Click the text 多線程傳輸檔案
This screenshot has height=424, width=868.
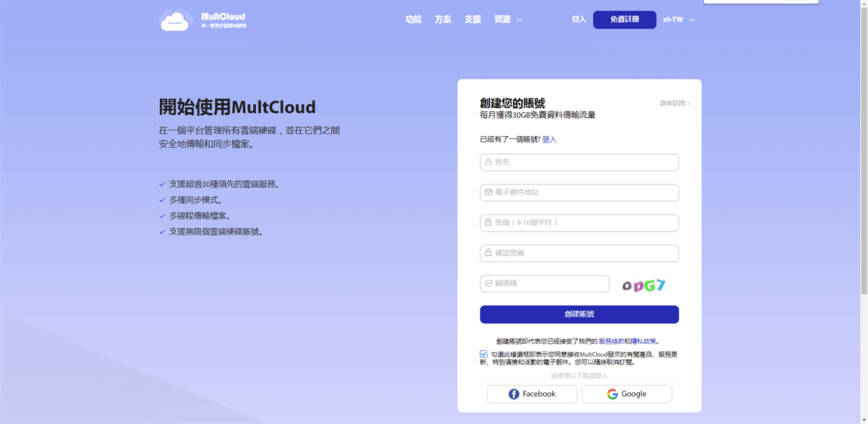click(x=201, y=216)
